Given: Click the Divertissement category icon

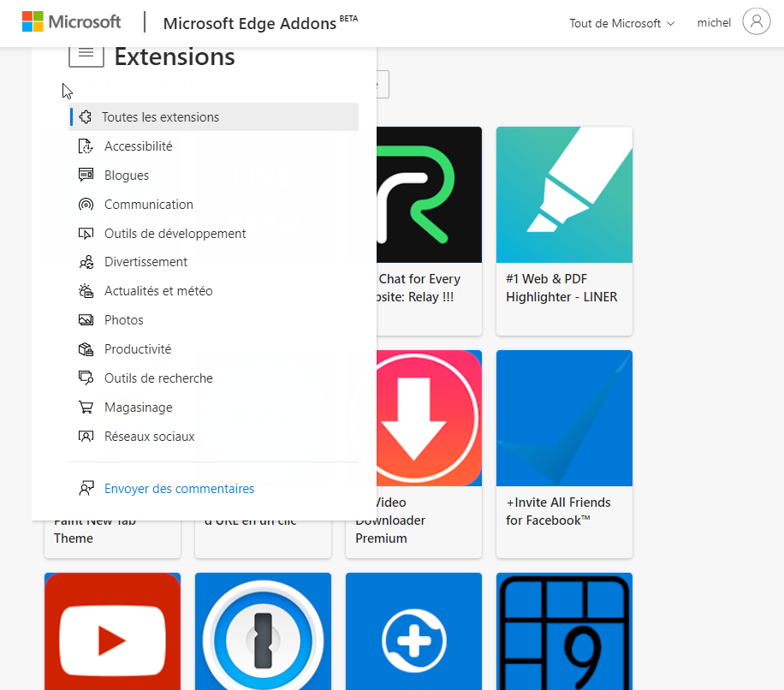Looking at the screenshot, I should click(86, 262).
